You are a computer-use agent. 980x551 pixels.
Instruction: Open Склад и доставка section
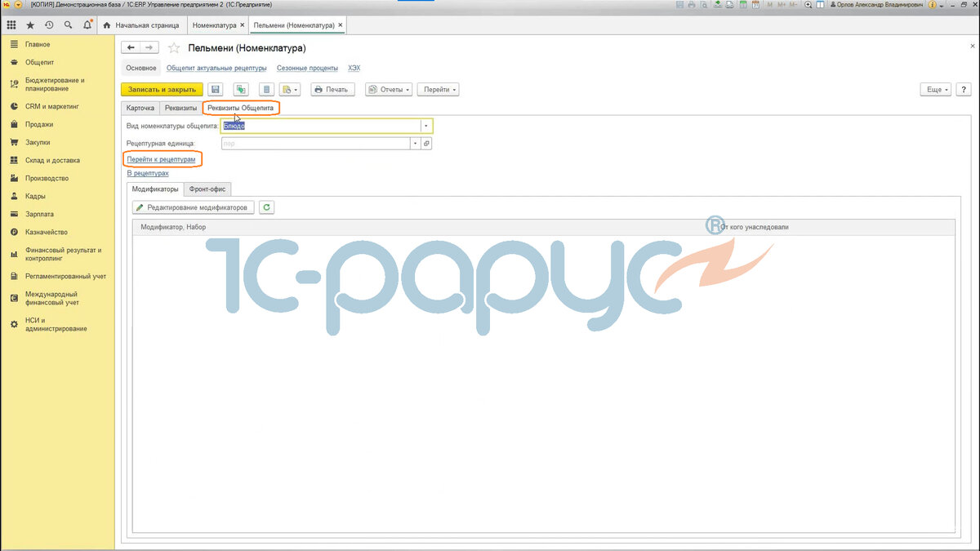tap(52, 160)
